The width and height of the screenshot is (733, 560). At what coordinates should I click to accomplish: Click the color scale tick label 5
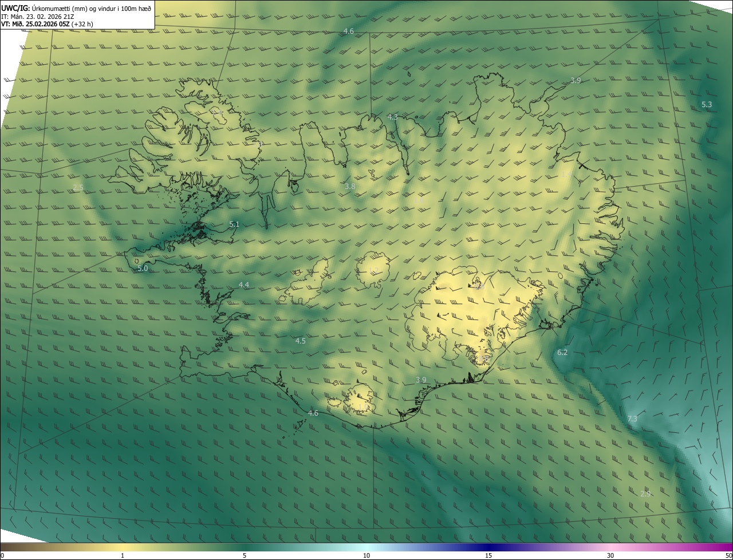(245, 555)
